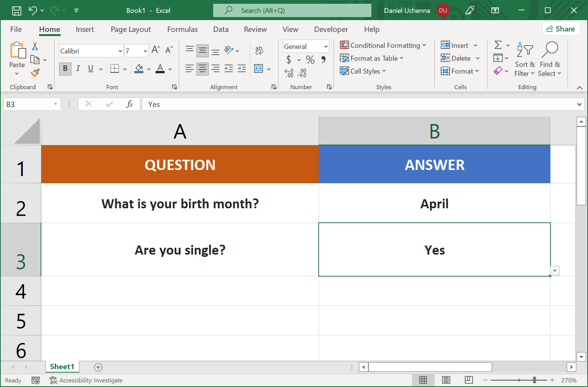Open the Font Color swatch menu

pyautogui.click(x=169, y=69)
